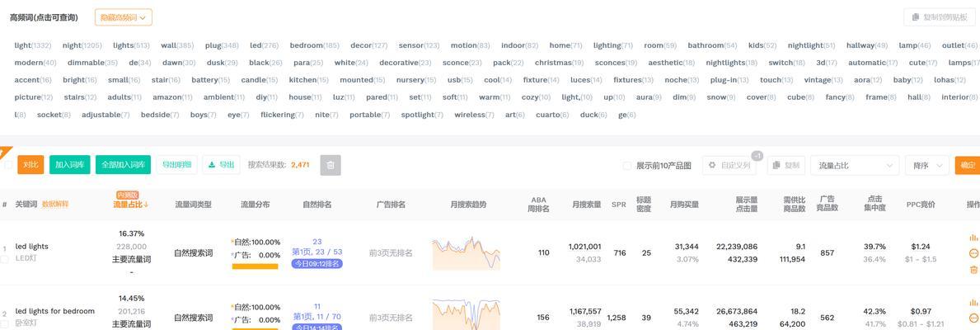Click the 今日14:14排名 rank badge

coord(317,327)
